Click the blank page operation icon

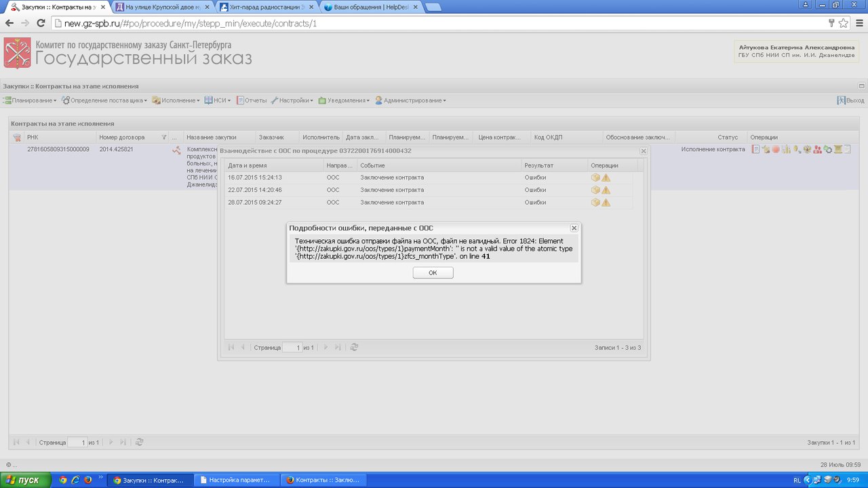coord(848,149)
